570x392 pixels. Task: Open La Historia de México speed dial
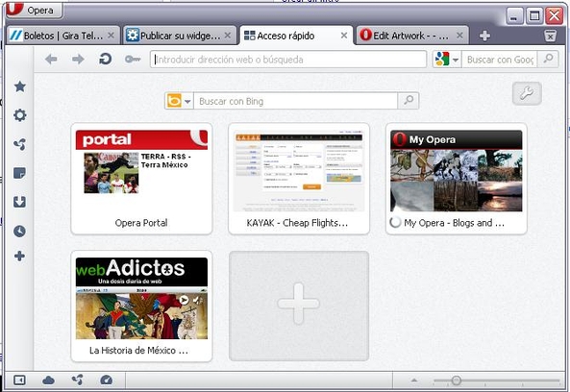coord(141,306)
